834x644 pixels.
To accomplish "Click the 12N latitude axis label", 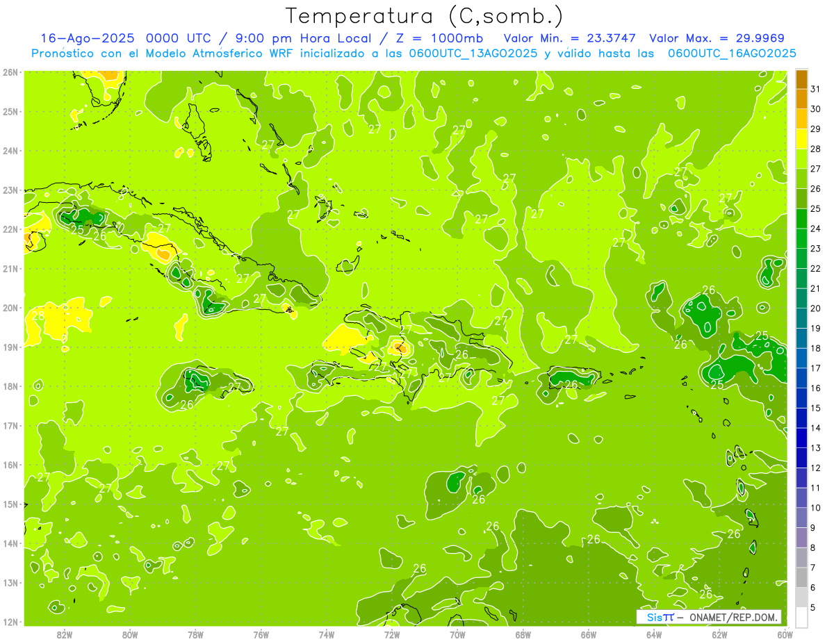I will pos(10,622).
